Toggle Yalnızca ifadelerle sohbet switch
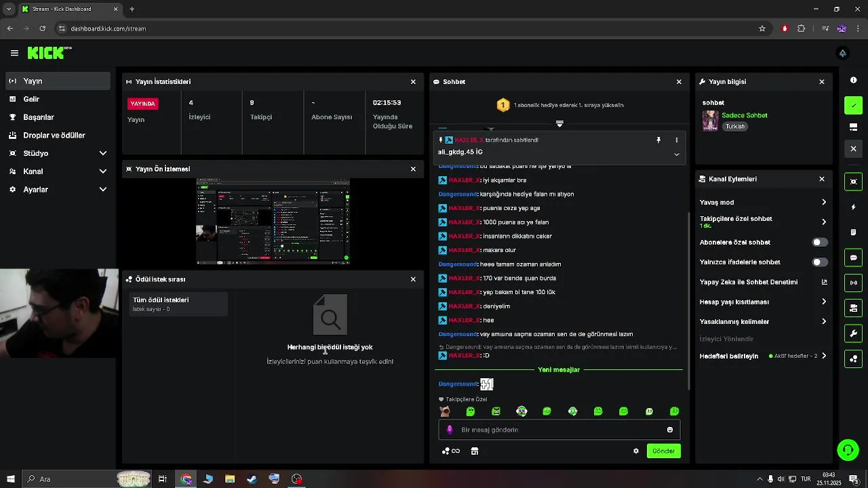Viewport: 868px width, 488px height. tap(820, 262)
